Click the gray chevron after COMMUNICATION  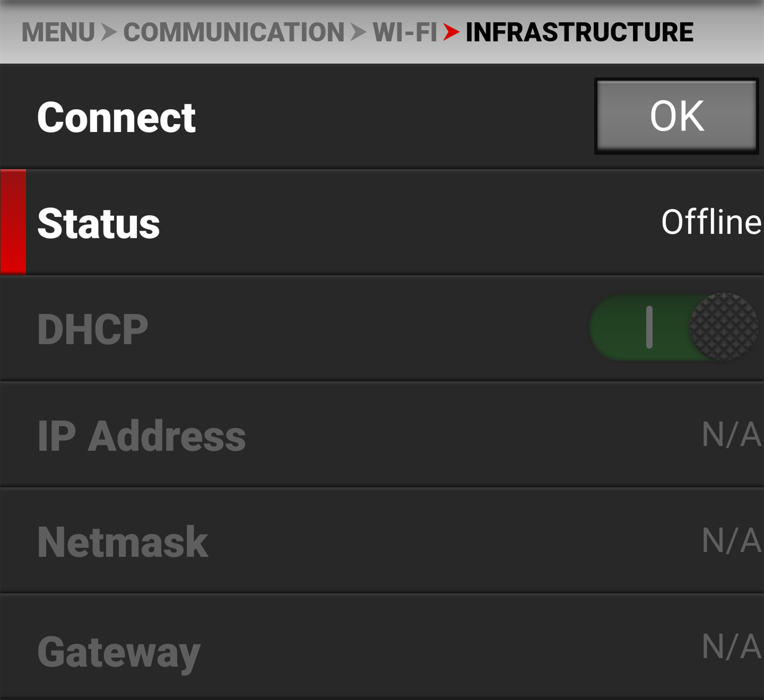click(358, 32)
